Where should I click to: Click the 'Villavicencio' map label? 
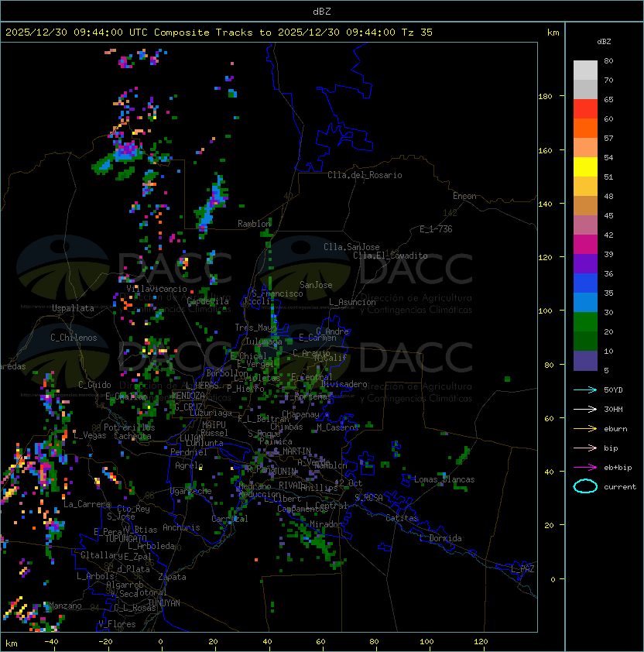pyautogui.click(x=156, y=289)
